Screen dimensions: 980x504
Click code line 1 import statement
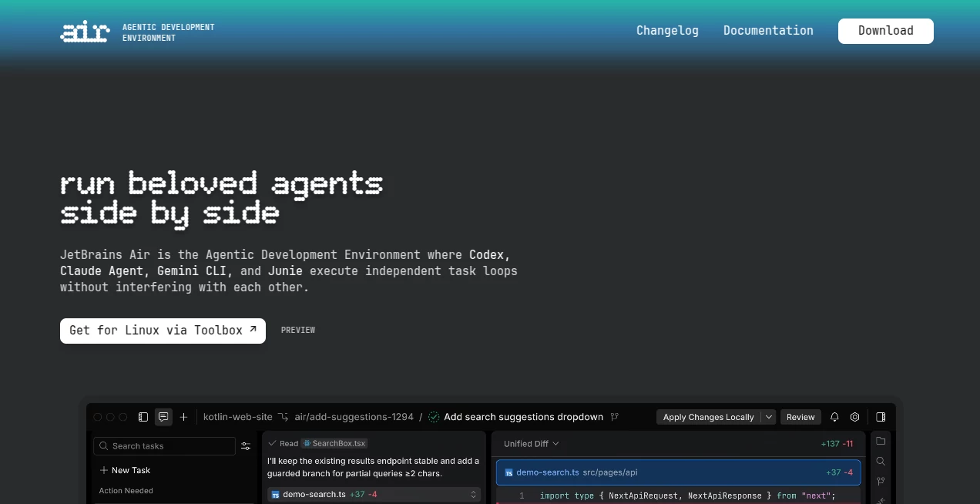pyautogui.click(x=687, y=496)
